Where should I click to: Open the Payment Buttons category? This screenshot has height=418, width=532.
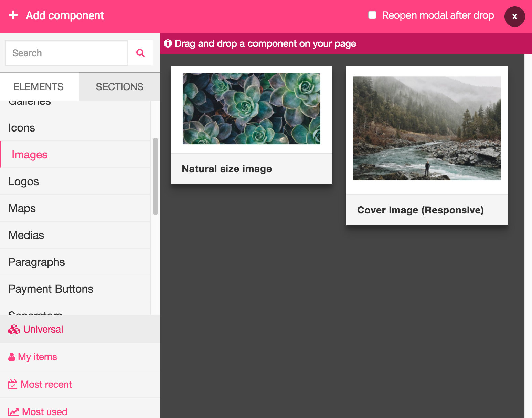click(x=51, y=289)
